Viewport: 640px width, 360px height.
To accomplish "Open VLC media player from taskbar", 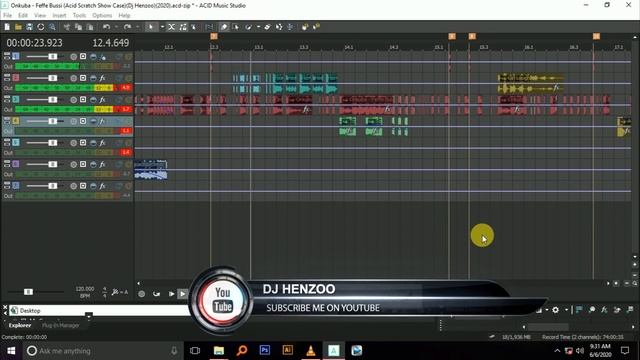I will [x=311, y=350].
